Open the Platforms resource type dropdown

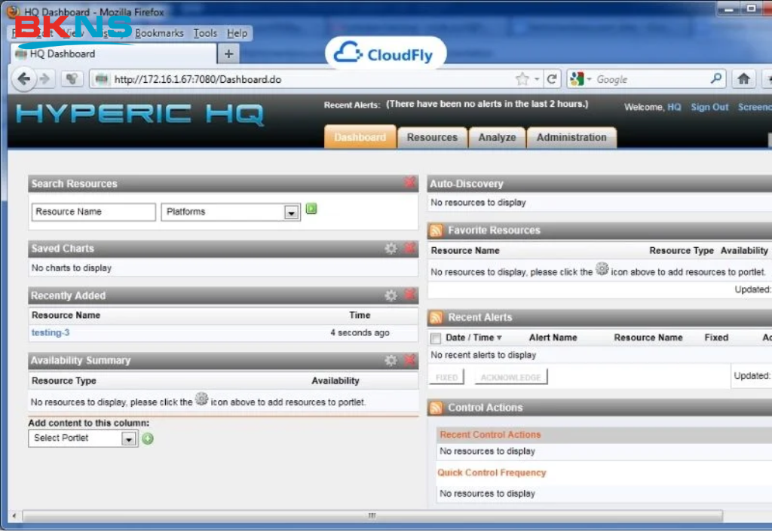pos(293,212)
